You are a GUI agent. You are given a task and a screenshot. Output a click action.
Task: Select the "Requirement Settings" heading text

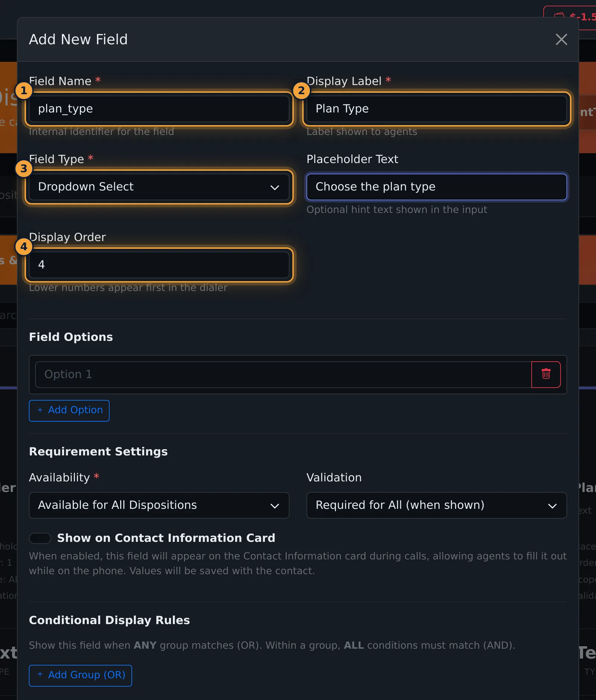[x=98, y=451]
